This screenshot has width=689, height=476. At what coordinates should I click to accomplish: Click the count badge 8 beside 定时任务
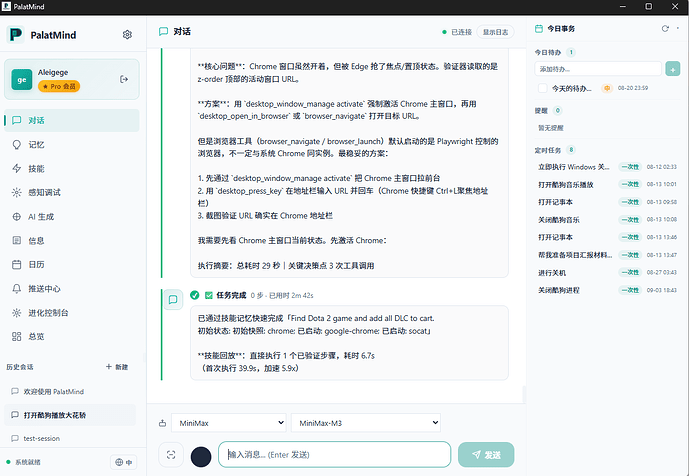pos(571,150)
